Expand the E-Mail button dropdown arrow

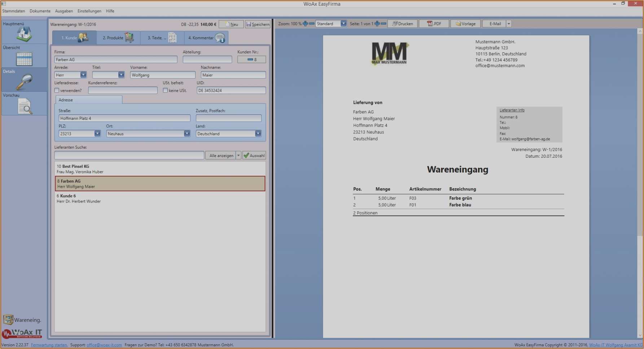tap(509, 24)
